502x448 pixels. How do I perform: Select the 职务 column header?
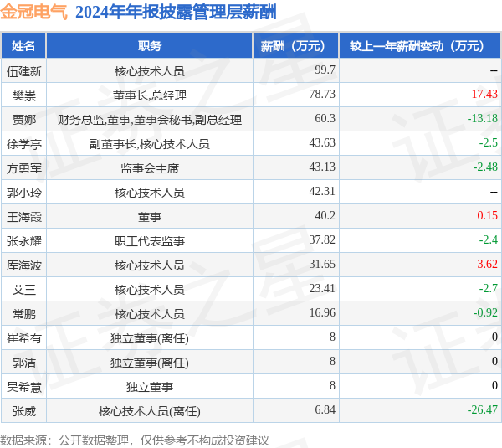point(150,46)
